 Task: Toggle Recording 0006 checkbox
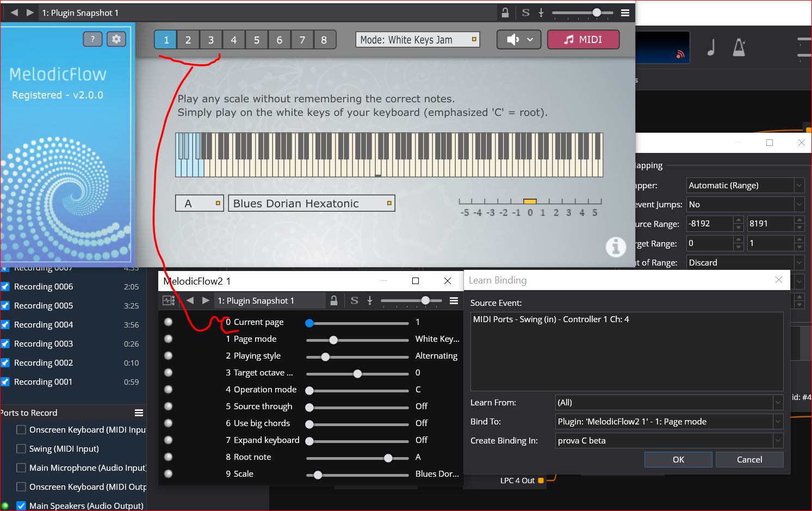[5, 286]
